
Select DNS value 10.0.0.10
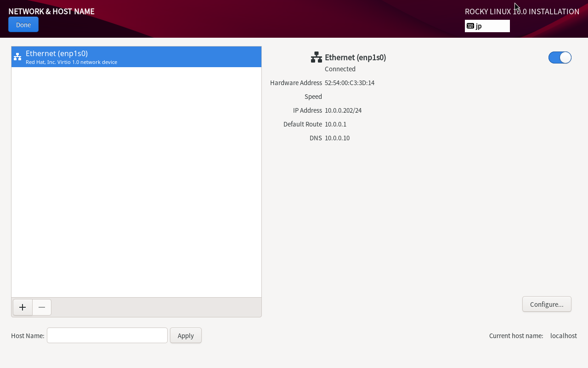337,138
